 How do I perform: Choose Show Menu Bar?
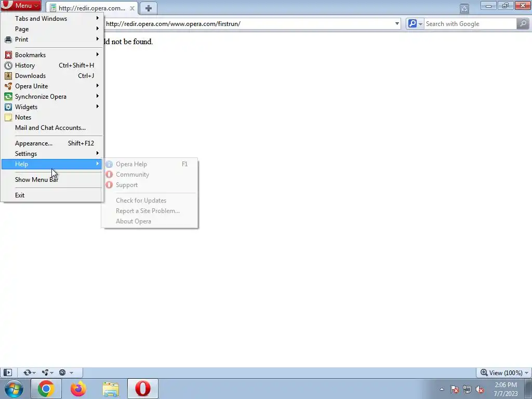coord(52,179)
